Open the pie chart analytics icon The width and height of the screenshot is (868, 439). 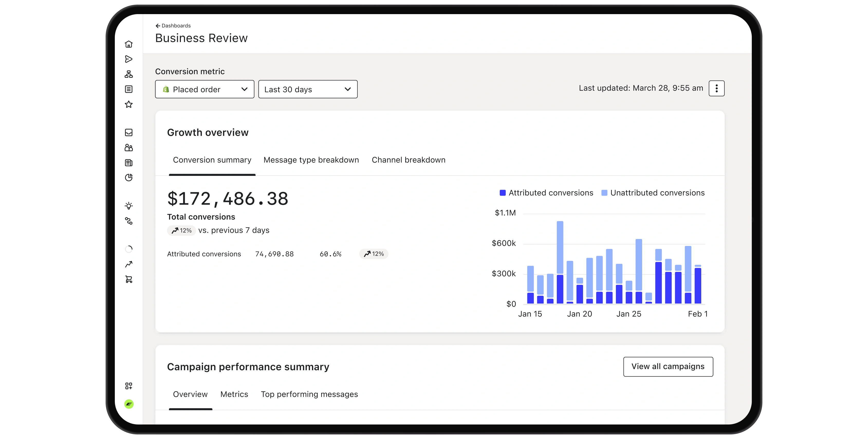pyautogui.click(x=128, y=178)
